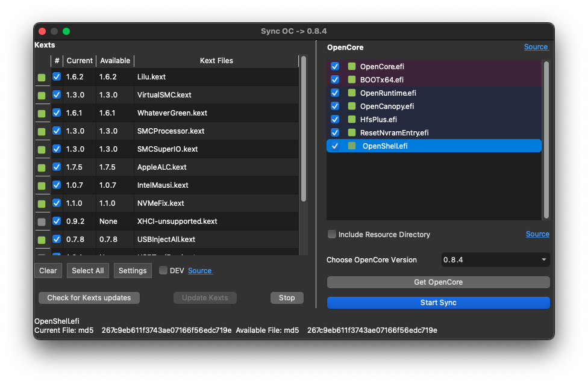Enable Include Resource Directory checkbox
The width and height of the screenshot is (588, 384).
(x=332, y=235)
